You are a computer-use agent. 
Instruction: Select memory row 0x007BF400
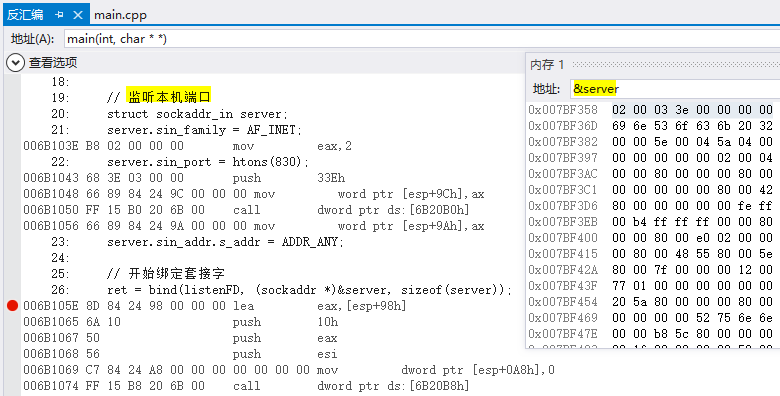tap(652, 237)
